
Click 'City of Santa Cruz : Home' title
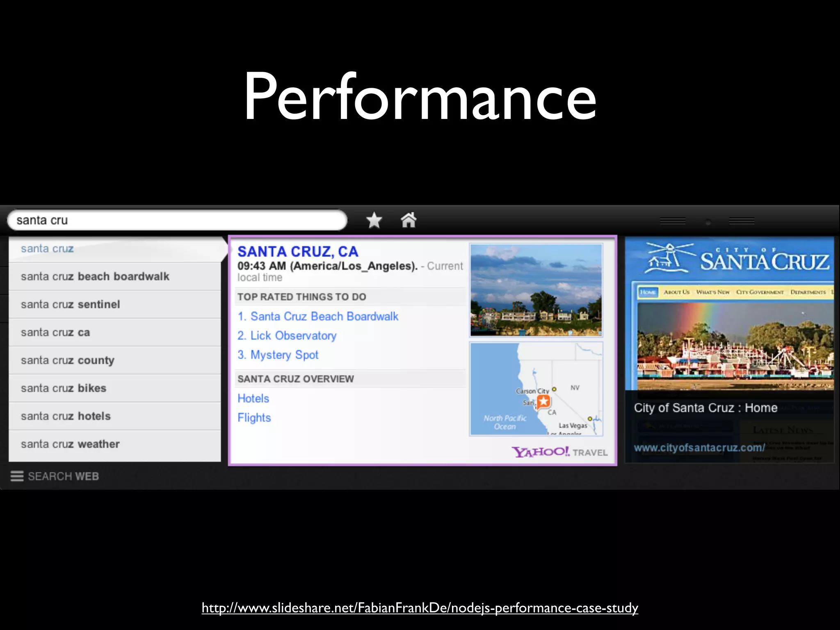click(x=705, y=408)
